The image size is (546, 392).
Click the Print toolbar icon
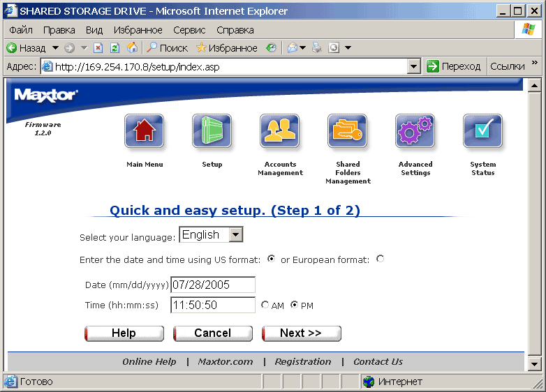click(316, 47)
